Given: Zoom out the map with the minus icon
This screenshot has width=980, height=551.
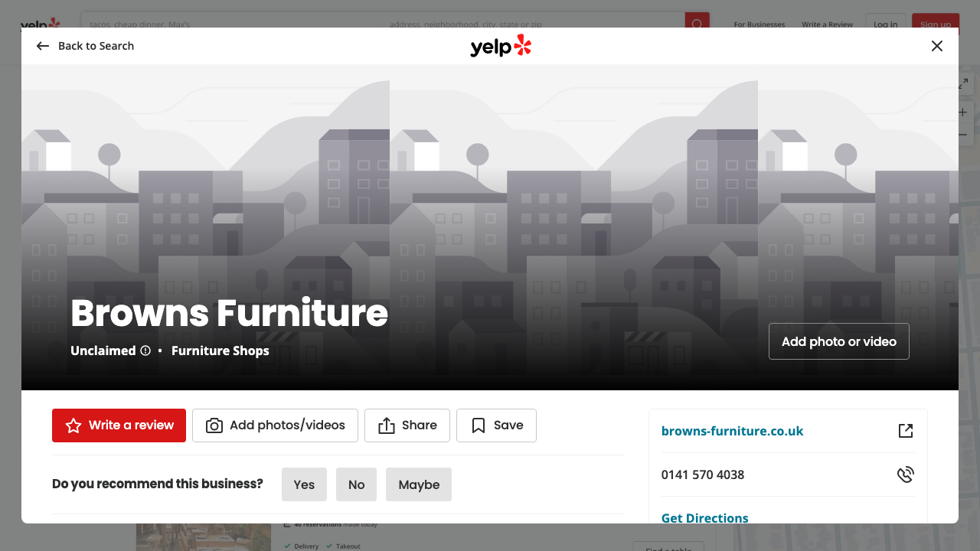Looking at the screenshot, I should coord(962,134).
